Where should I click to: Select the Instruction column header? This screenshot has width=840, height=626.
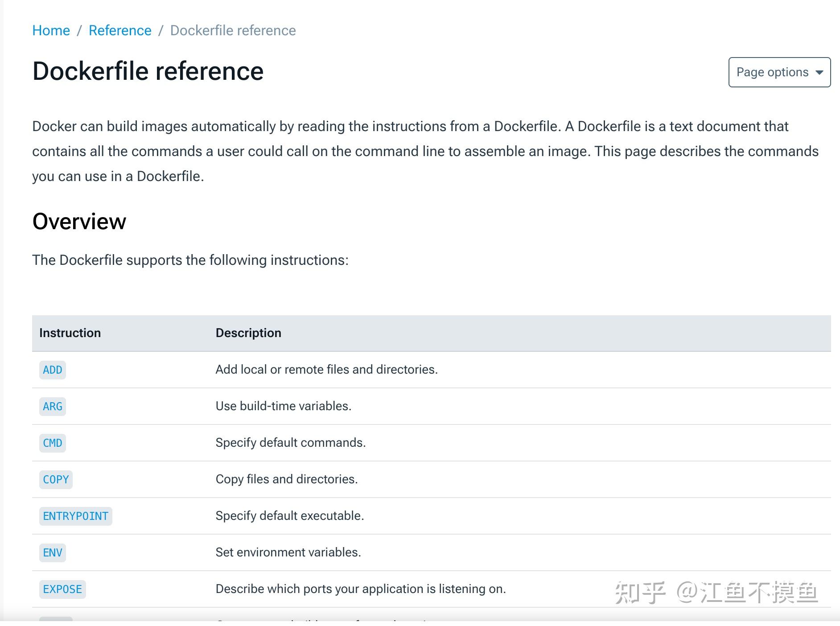coord(70,333)
